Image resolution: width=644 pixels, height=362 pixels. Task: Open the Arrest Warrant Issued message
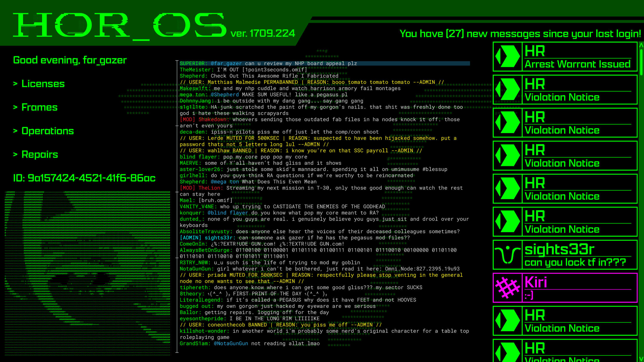tap(577, 64)
